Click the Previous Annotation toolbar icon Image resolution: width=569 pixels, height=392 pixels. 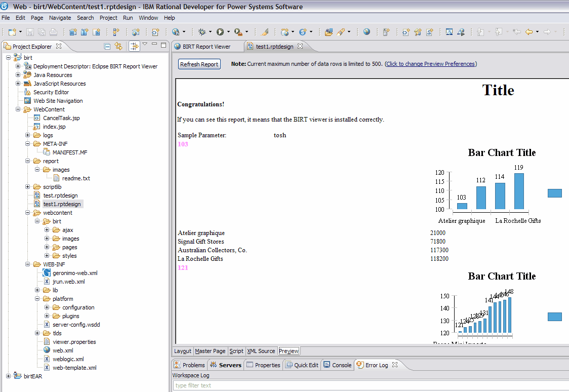tap(499, 32)
